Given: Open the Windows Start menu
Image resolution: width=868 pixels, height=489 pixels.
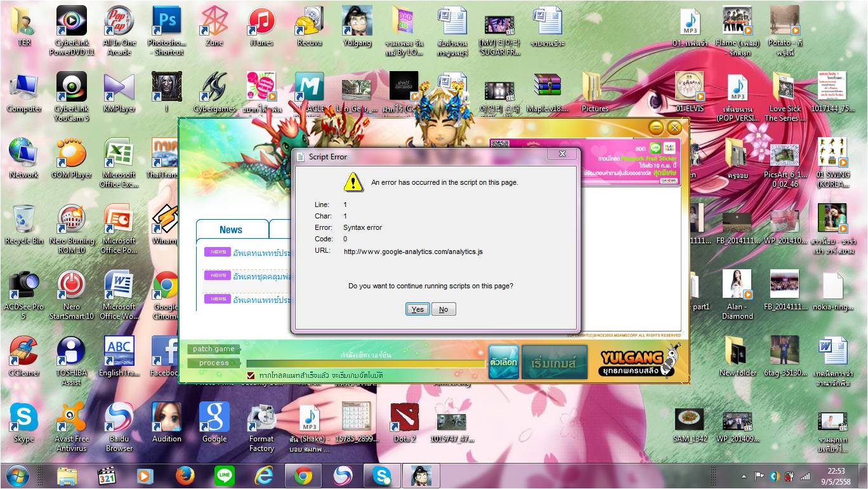Looking at the screenshot, I should [17, 476].
